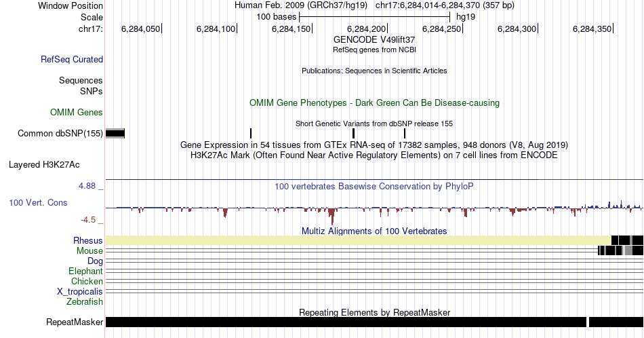Click the short RepeatMasker element at the right end
Viewport: 644px width, 338px height.
[616, 322]
